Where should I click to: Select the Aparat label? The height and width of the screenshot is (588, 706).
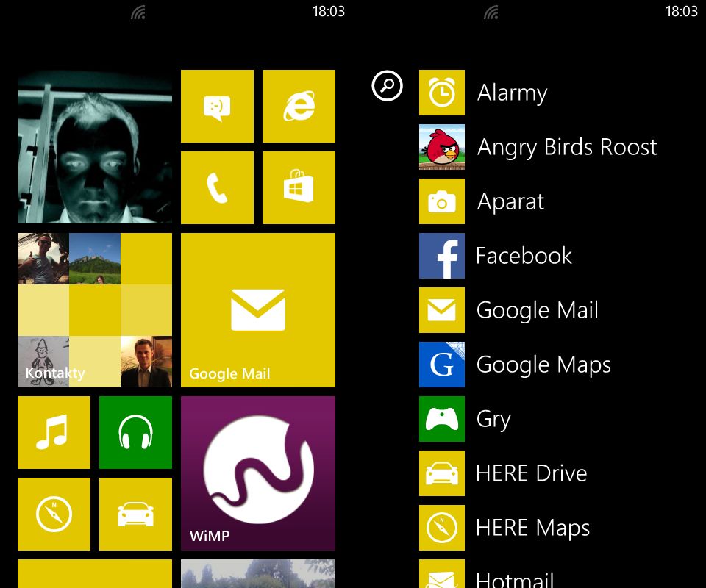[510, 202]
